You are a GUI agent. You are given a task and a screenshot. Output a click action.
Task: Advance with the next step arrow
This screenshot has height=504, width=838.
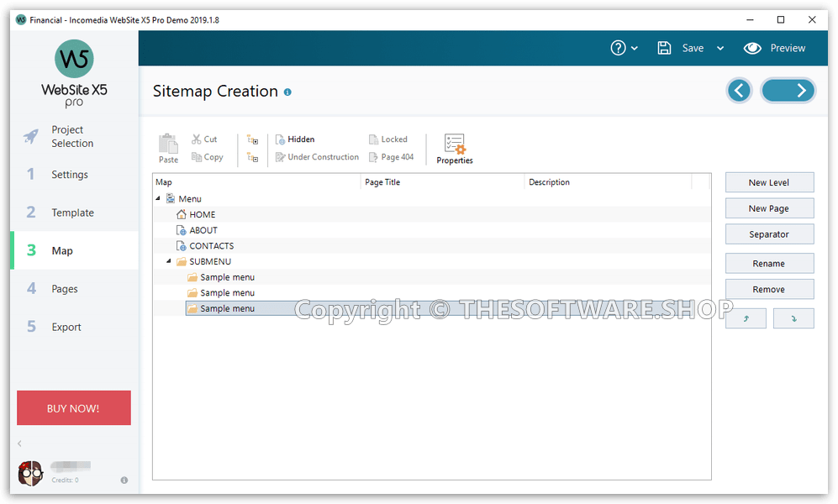click(x=788, y=91)
